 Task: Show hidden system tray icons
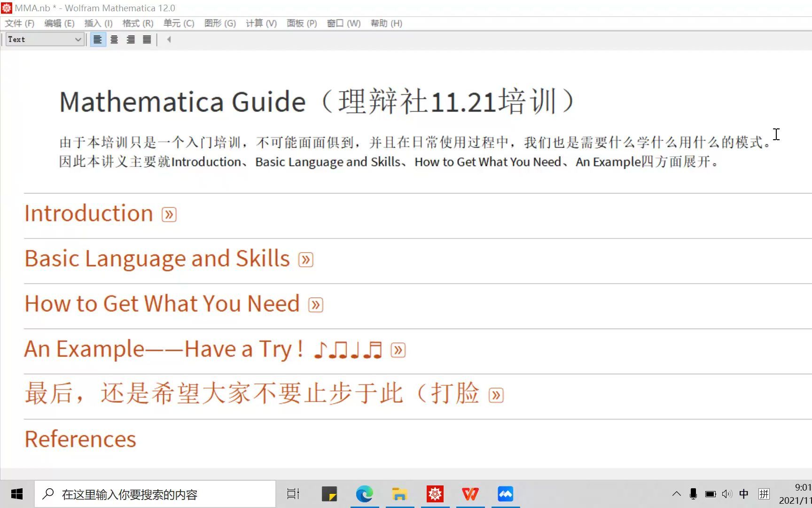(x=676, y=494)
